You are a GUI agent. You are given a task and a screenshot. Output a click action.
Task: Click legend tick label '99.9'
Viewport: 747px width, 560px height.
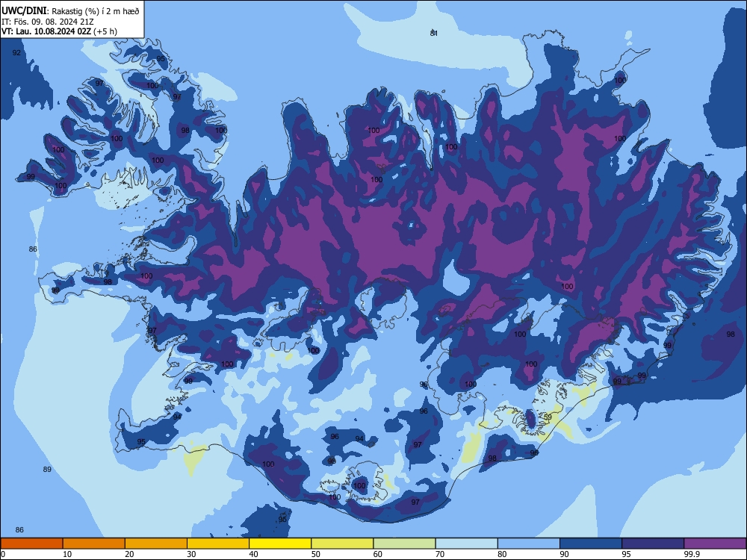pyautogui.click(x=692, y=554)
